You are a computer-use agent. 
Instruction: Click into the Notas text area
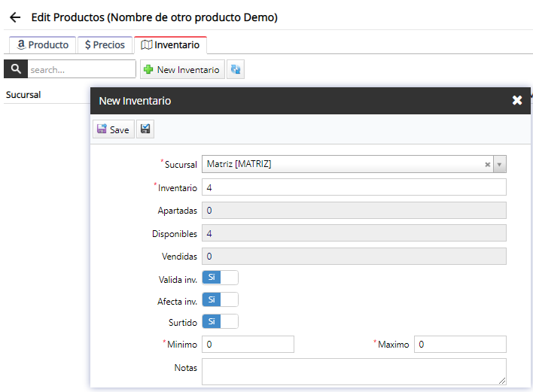[x=354, y=371]
